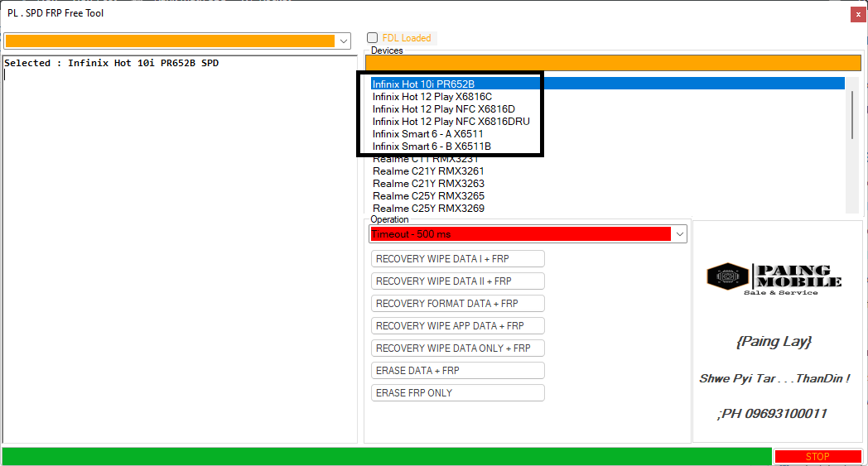This screenshot has width=868, height=466.
Task: Select Realme C21Y RMX3261 from list
Action: 428,171
